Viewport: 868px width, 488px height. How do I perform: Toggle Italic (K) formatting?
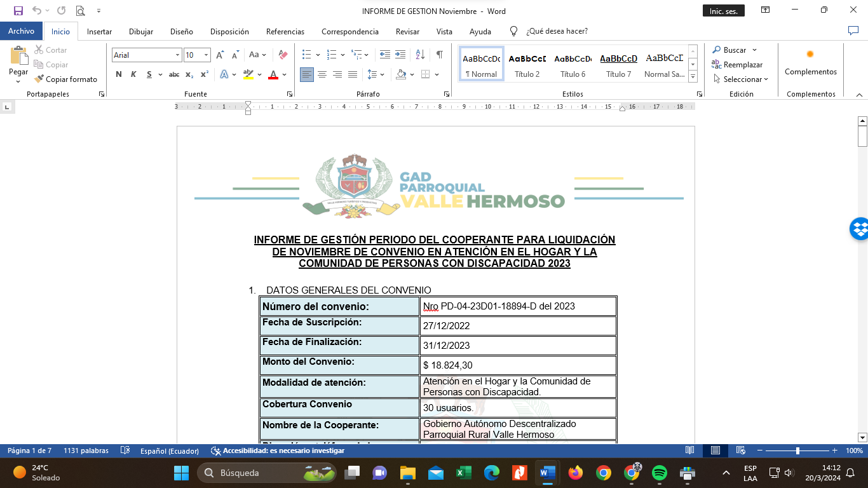(x=133, y=75)
